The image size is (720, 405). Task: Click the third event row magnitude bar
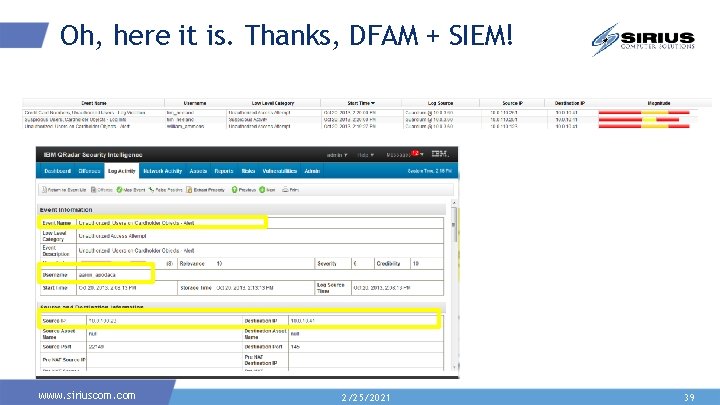pyautogui.click(x=644, y=126)
